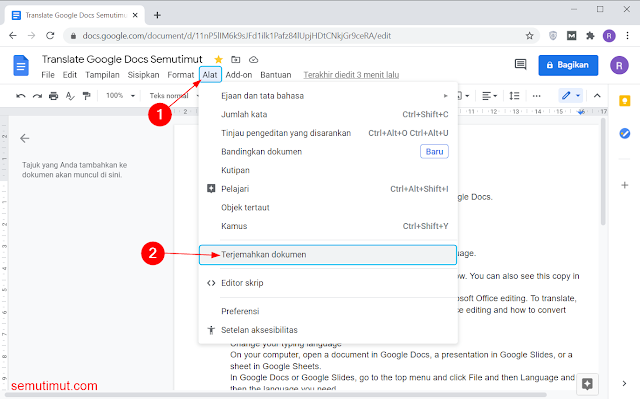640x399 pixels.
Task: Open browser extensions puzzle icon
Action: pos(590,36)
